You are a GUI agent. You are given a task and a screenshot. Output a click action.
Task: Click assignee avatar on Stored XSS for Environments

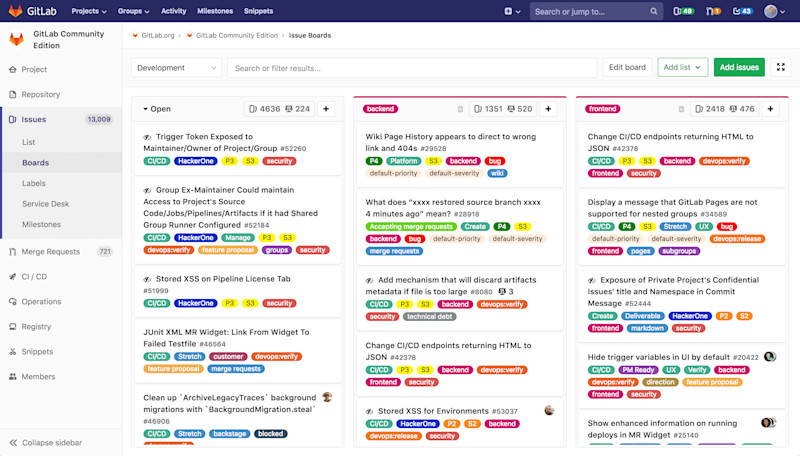(x=549, y=410)
